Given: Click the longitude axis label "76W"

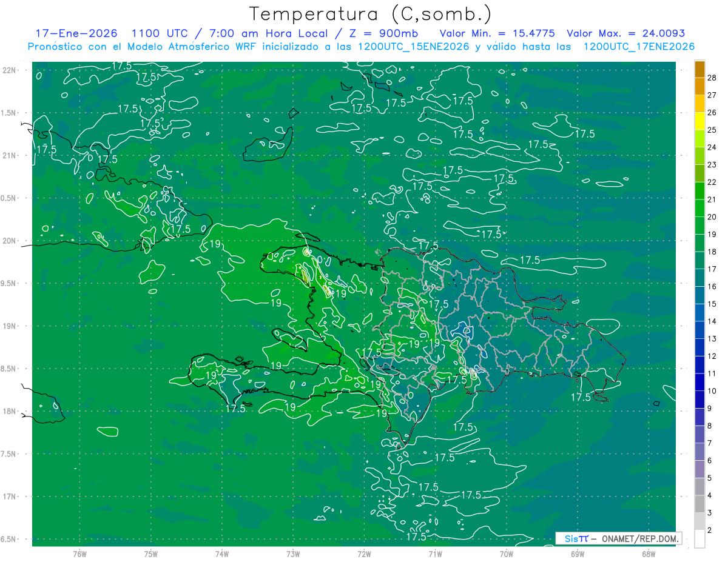Looking at the screenshot, I should pos(80,554).
